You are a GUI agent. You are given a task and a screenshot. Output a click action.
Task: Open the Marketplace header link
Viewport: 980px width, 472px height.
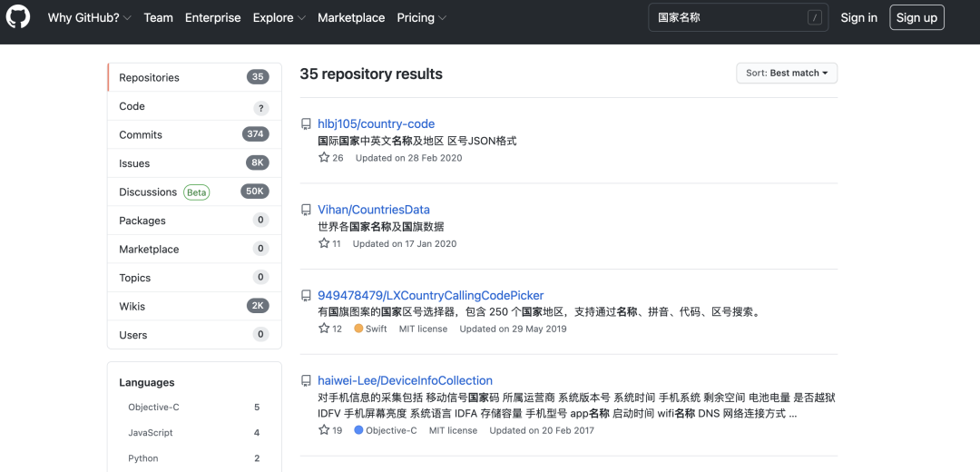coord(351,17)
